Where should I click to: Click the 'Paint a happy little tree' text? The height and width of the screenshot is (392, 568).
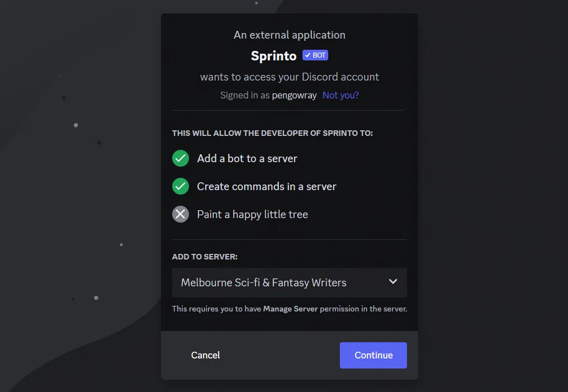(x=253, y=215)
